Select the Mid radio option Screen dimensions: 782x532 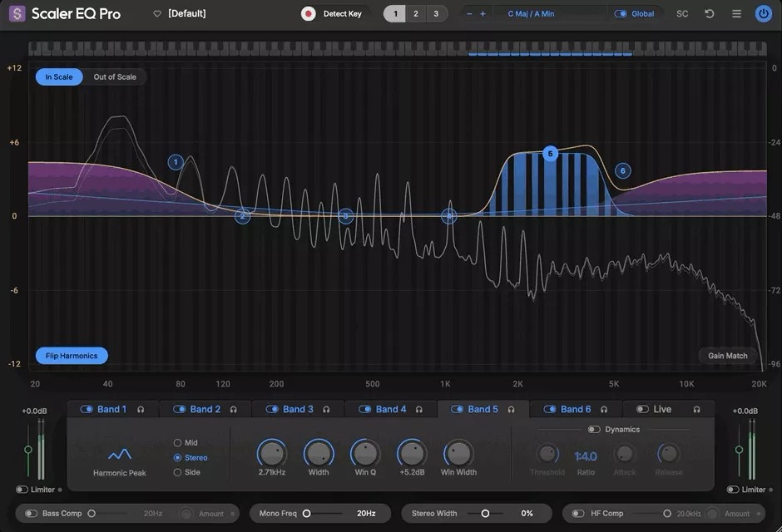pyautogui.click(x=177, y=443)
